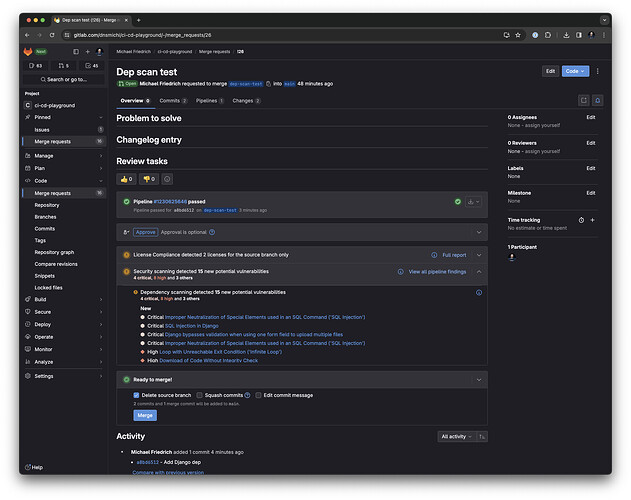The width and height of the screenshot is (631, 500).
Task: Click Edit next to Assignees
Action: (x=590, y=118)
